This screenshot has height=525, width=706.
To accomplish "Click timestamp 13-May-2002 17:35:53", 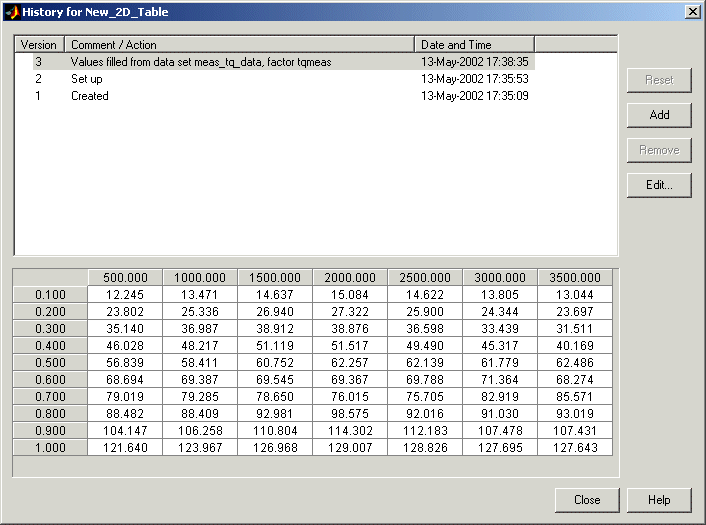I will point(475,79).
